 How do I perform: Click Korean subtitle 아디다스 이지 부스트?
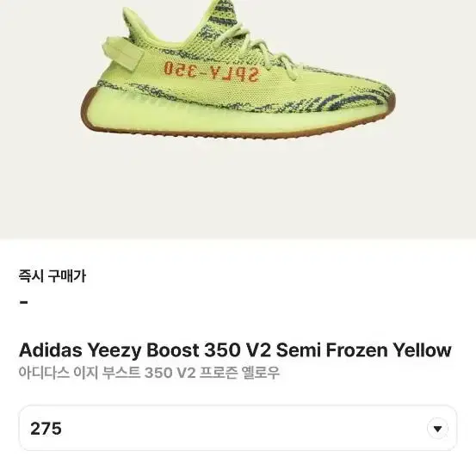(x=79, y=373)
